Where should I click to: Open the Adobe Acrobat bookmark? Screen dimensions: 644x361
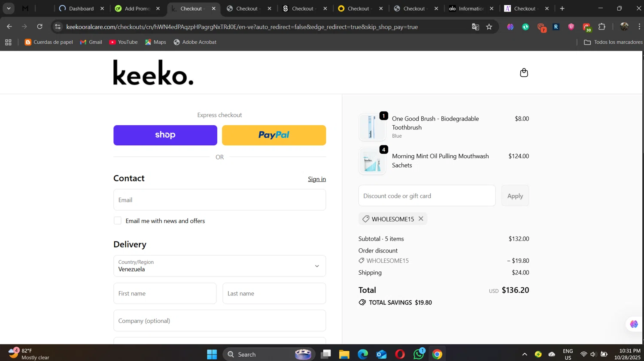pos(195,42)
